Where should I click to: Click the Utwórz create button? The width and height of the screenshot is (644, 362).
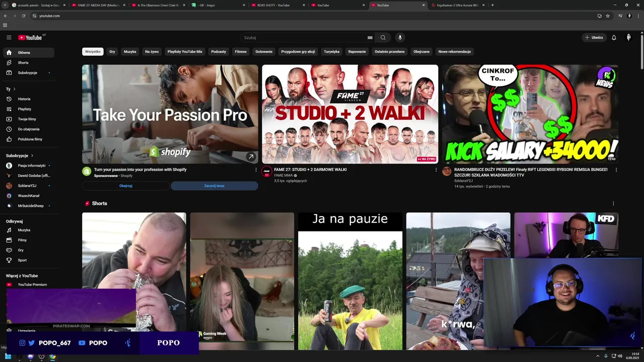click(x=594, y=38)
